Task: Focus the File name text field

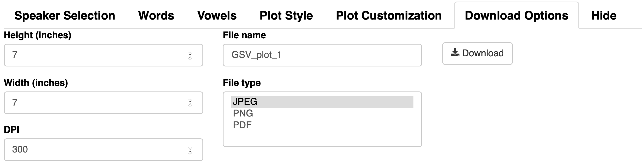Action: click(322, 55)
